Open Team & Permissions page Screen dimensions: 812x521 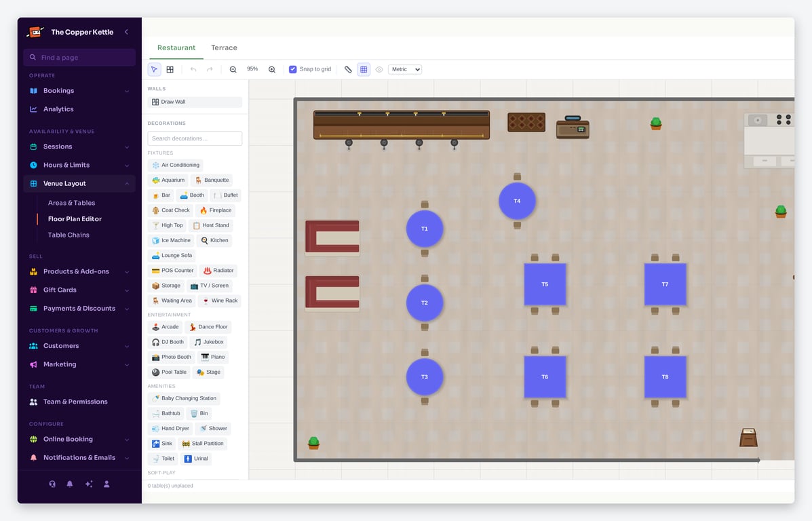[79, 402]
